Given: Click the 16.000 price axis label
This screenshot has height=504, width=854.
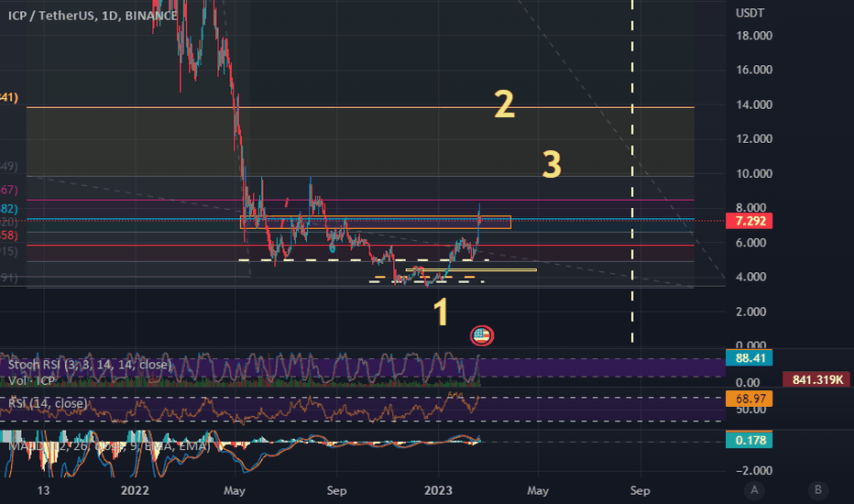Looking at the screenshot, I should click(x=754, y=70).
